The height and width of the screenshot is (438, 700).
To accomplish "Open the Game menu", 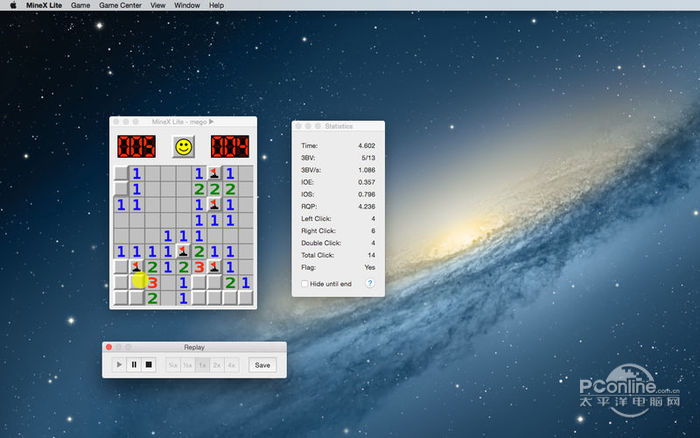I will pos(80,5).
